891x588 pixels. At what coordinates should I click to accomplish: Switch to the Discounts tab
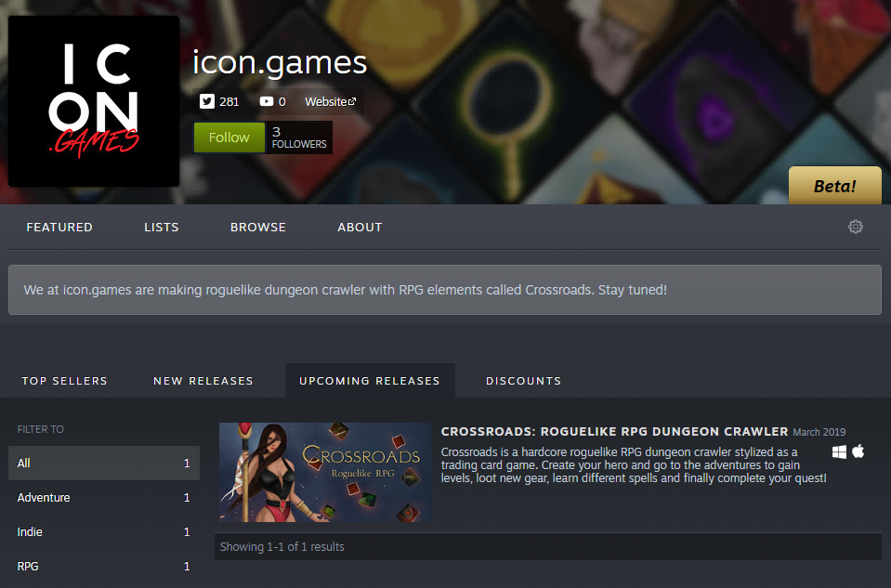(x=523, y=381)
